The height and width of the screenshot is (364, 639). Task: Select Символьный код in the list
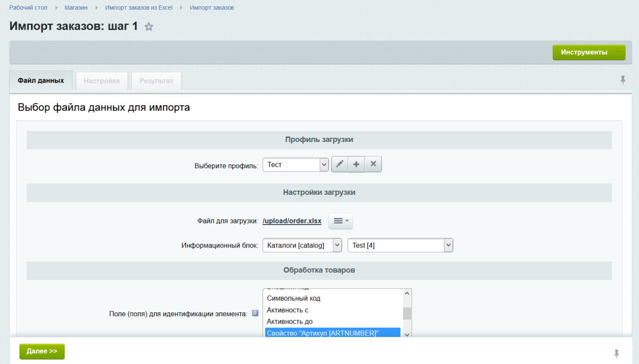(293, 298)
